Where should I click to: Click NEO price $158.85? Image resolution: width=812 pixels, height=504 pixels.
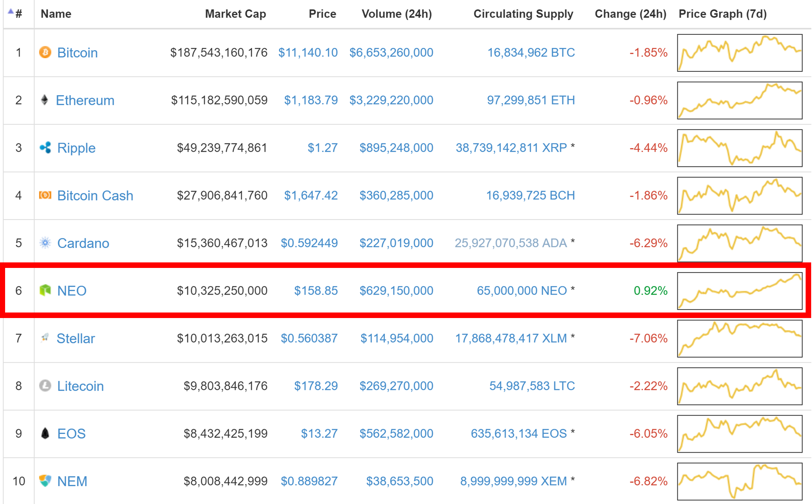(316, 290)
